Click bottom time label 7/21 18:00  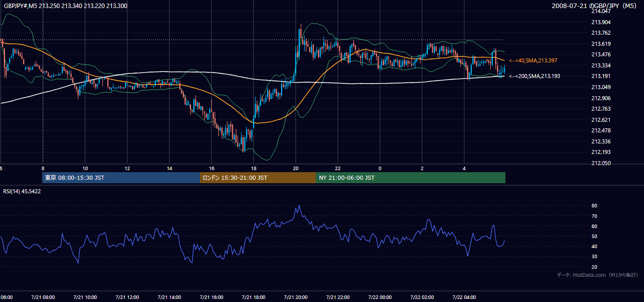(253, 297)
